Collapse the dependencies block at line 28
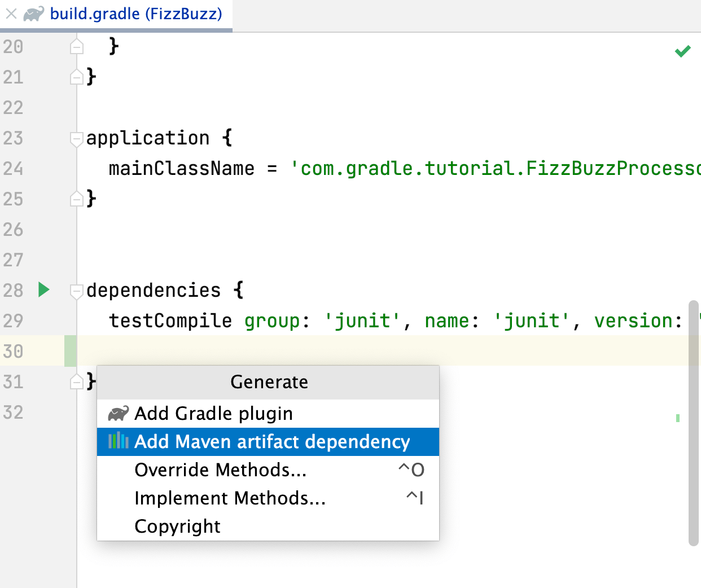This screenshot has height=588, width=701. point(77,291)
